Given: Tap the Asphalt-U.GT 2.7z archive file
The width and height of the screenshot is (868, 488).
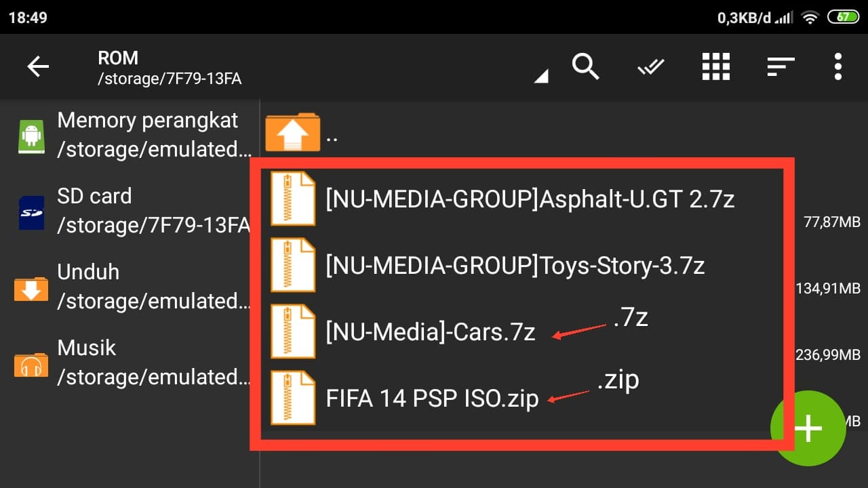Looking at the screenshot, I should [x=530, y=199].
